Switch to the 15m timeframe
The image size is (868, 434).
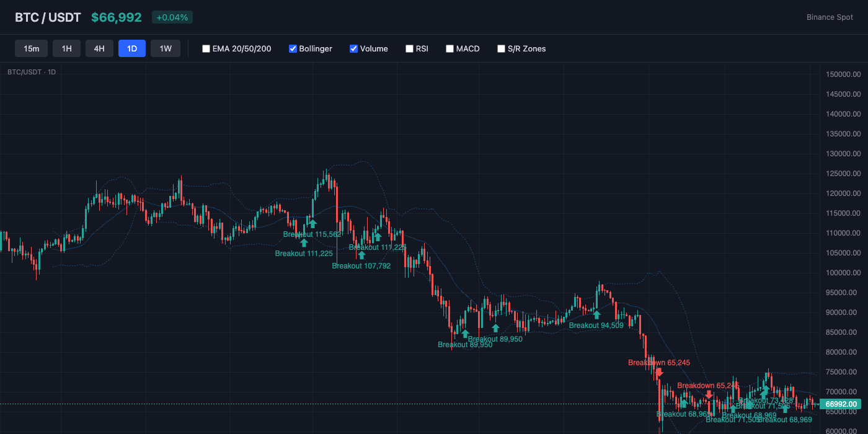(x=31, y=48)
